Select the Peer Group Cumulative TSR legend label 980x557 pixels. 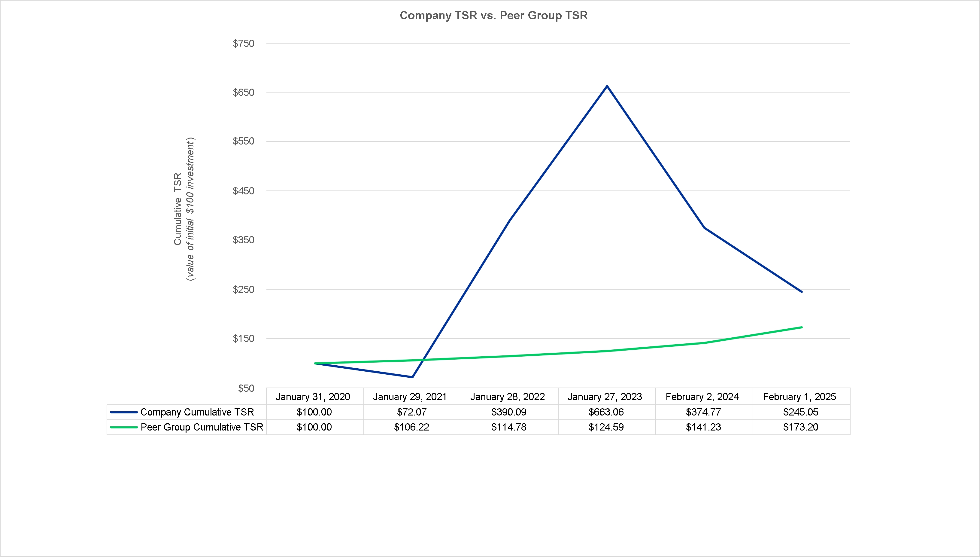pyautogui.click(x=202, y=427)
